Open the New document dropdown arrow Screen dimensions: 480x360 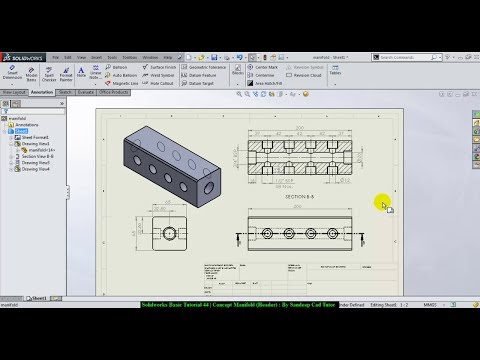click(195, 58)
